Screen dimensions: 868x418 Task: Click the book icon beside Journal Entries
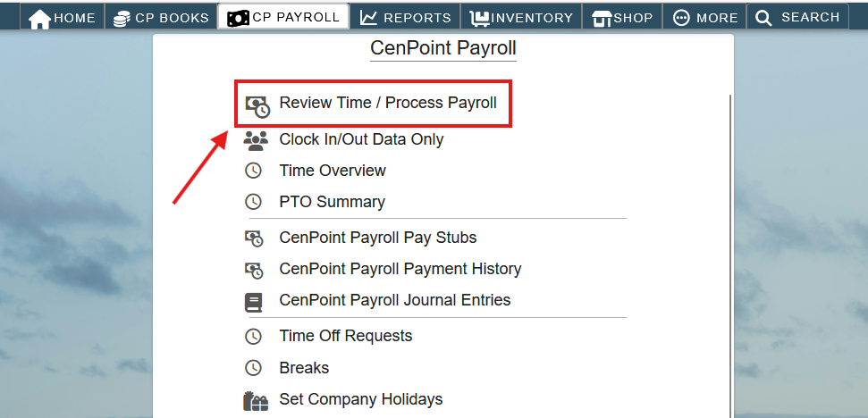(x=253, y=302)
